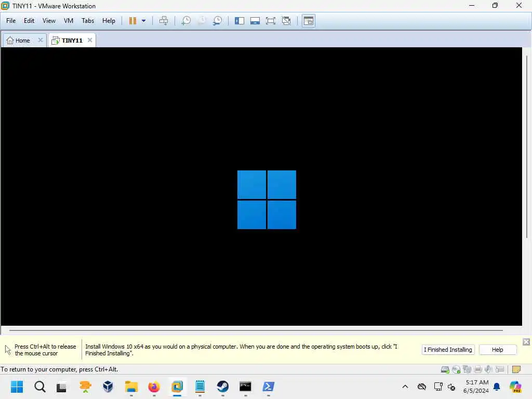This screenshot has width=532, height=399.
Task: Open the network tray icon
Action: coord(438,387)
